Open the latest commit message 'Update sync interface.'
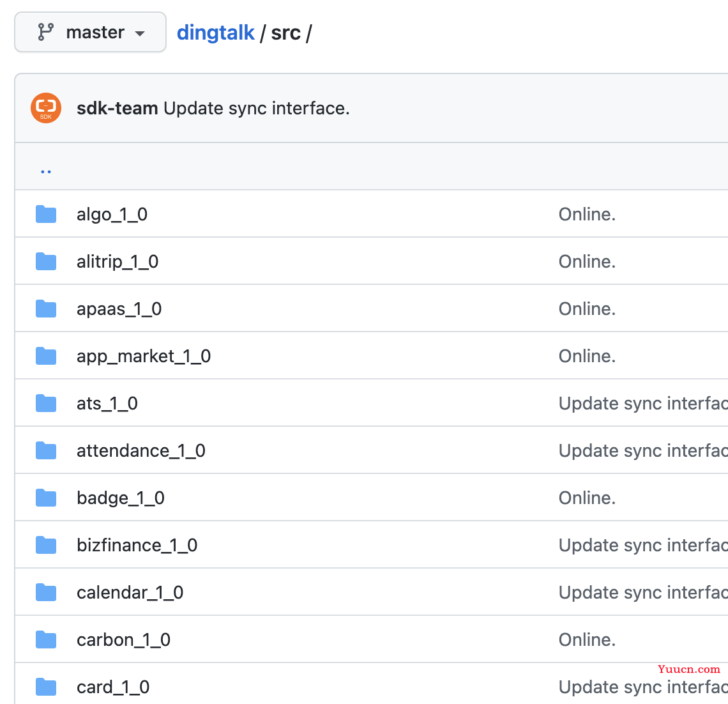This screenshot has height=704, width=728. [x=256, y=108]
